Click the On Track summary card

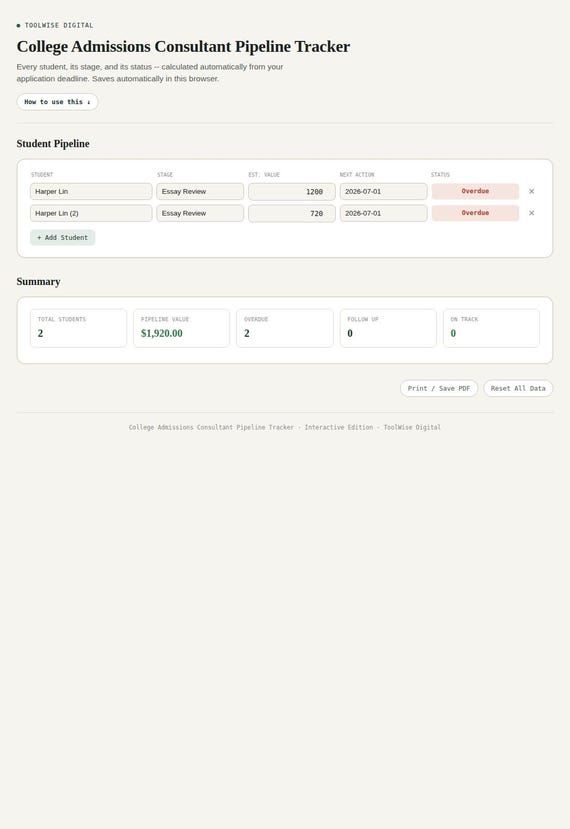pos(491,328)
